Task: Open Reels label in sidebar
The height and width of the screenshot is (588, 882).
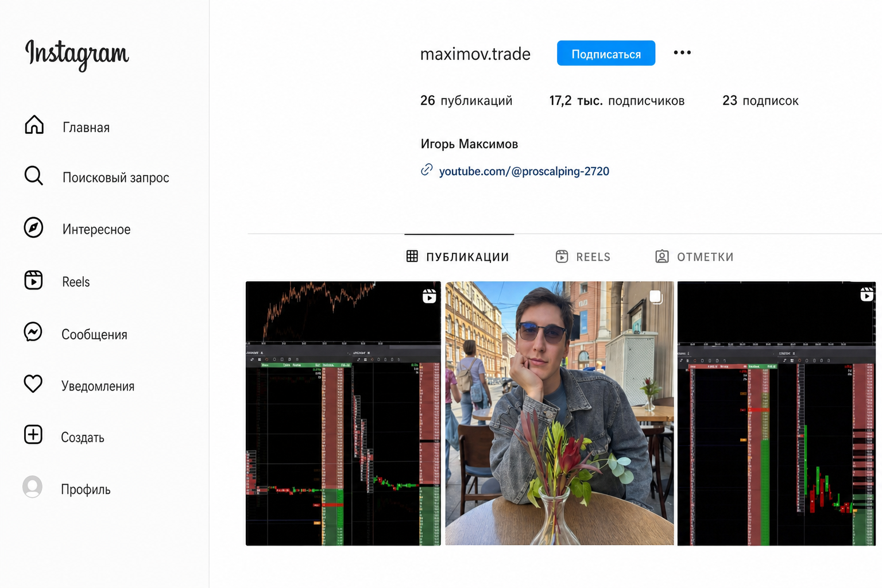Action: [76, 282]
